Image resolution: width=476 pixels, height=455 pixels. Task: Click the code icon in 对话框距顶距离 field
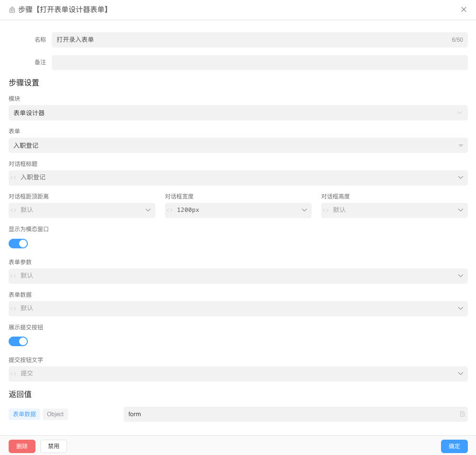coord(13,210)
